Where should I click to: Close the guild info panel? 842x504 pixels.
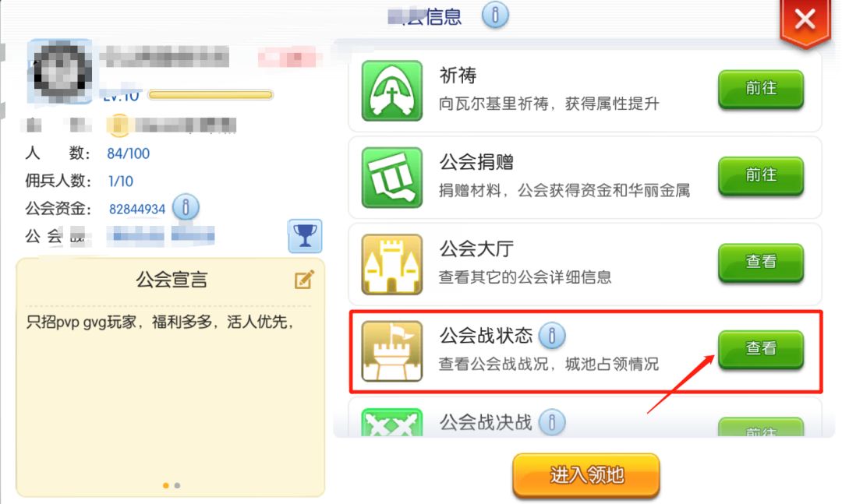pos(805,20)
